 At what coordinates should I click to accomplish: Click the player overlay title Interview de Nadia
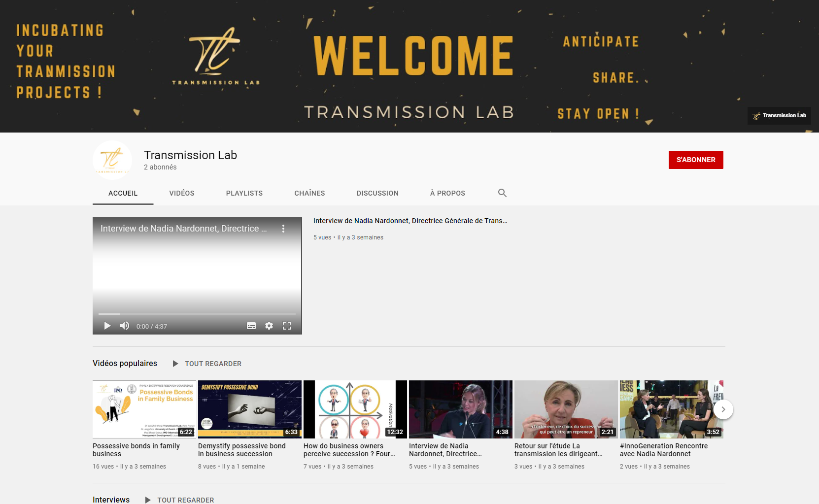pyautogui.click(x=183, y=229)
